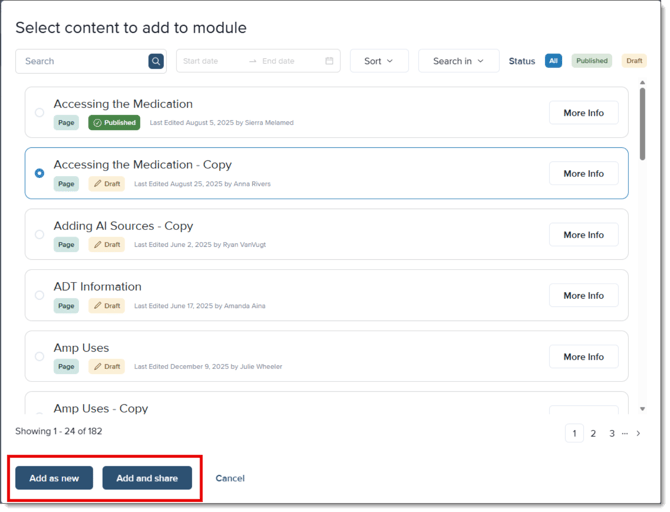Go to page 2
670x512 pixels.
point(593,433)
